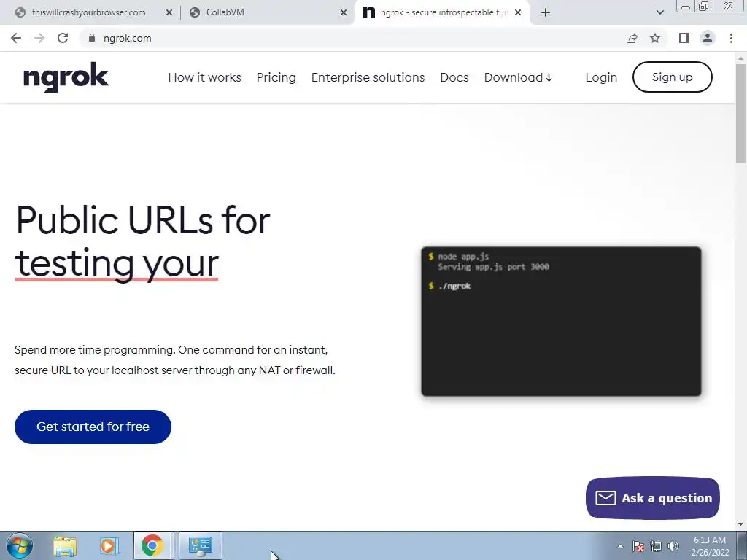Switch to the CollabVM tab
The image size is (747, 560).
click(267, 12)
